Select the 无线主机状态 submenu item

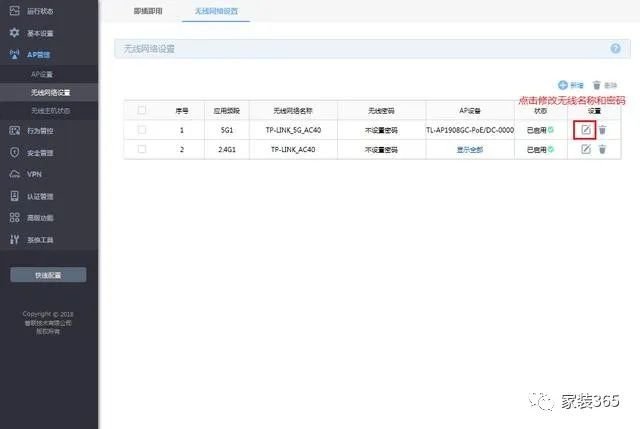pos(51,111)
